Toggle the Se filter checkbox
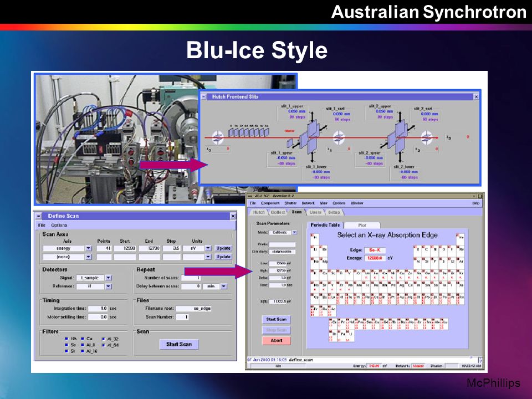This screenshot has height=399, width=532. pyautogui.click(x=66, y=345)
